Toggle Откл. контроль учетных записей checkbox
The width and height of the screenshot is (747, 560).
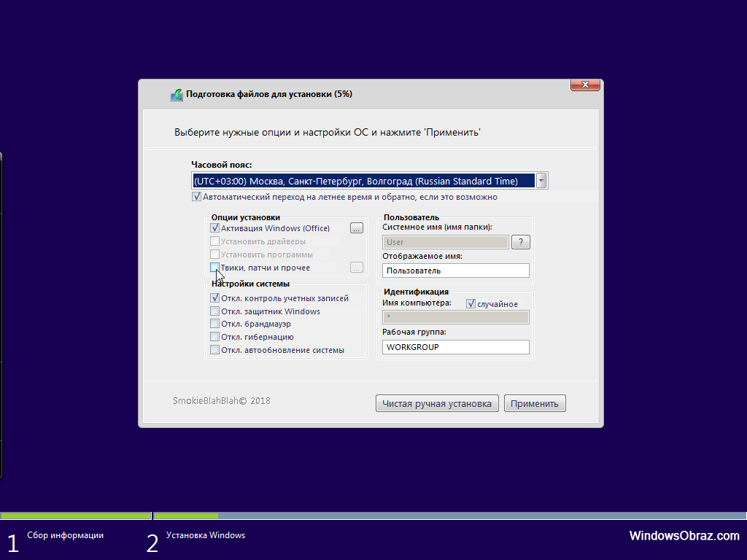tap(215, 298)
